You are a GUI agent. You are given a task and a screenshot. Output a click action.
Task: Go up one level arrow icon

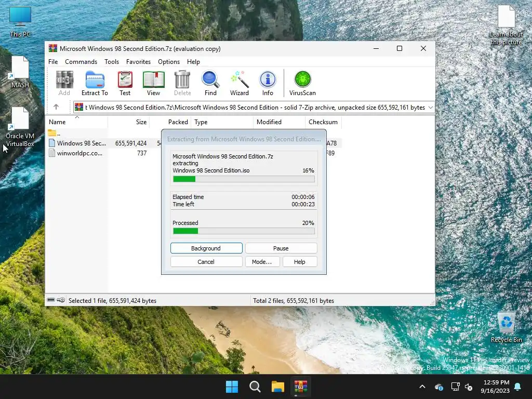click(x=56, y=107)
